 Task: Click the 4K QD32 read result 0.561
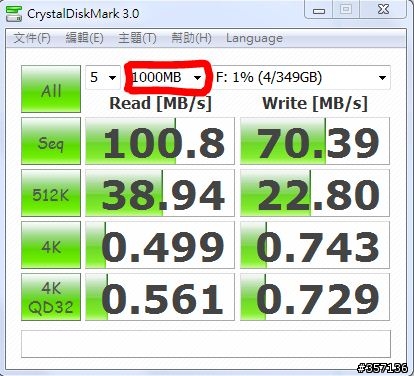tap(160, 297)
